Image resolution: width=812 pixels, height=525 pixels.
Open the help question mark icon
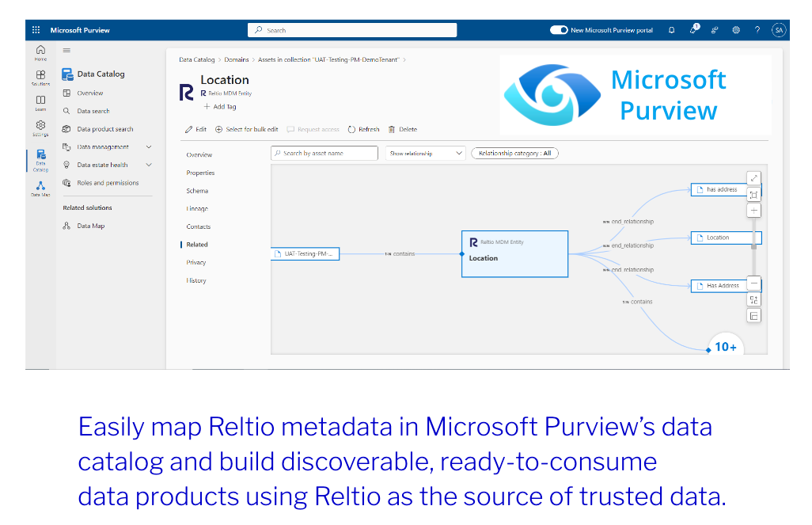pos(757,30)
